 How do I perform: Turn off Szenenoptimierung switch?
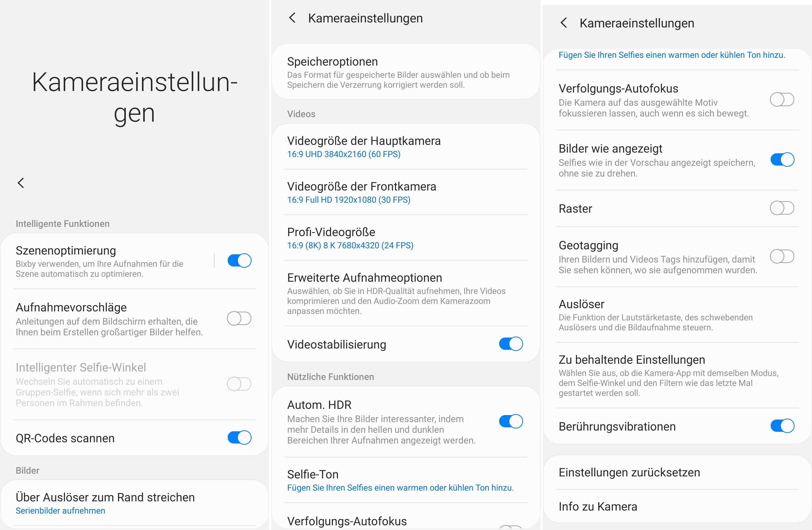tap(239, 261)
